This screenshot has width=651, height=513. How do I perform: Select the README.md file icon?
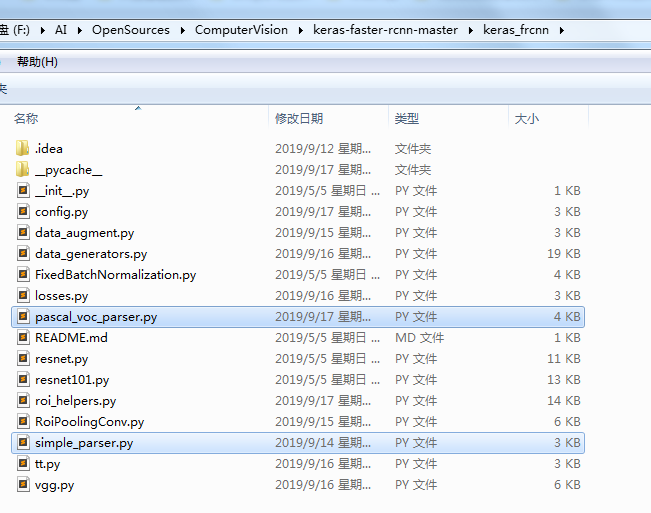tap(23, 337)
